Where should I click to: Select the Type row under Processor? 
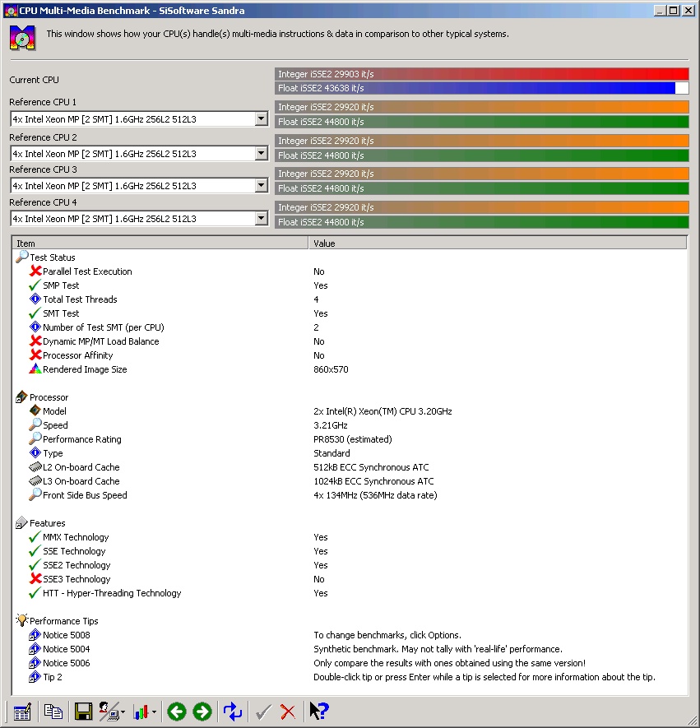pyautogui.click(x=349, y=453)
